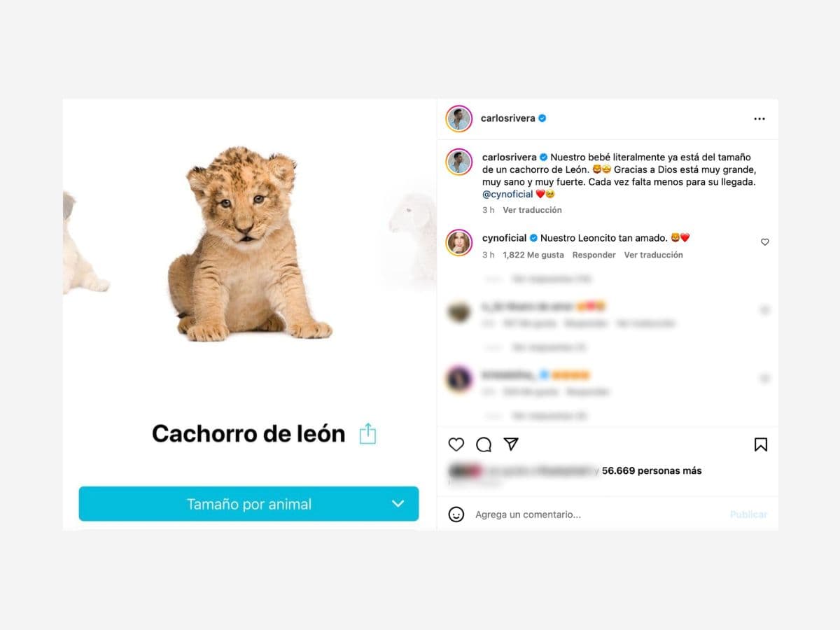
Task: Click Ver traducción under the caption
Action: pyautogui.click(x=532, y=210)
